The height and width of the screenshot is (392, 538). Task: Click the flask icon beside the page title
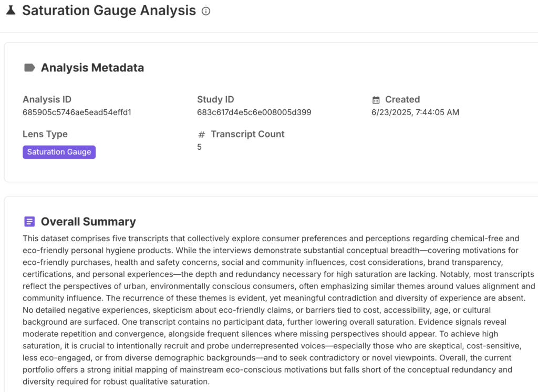point(11,11)
